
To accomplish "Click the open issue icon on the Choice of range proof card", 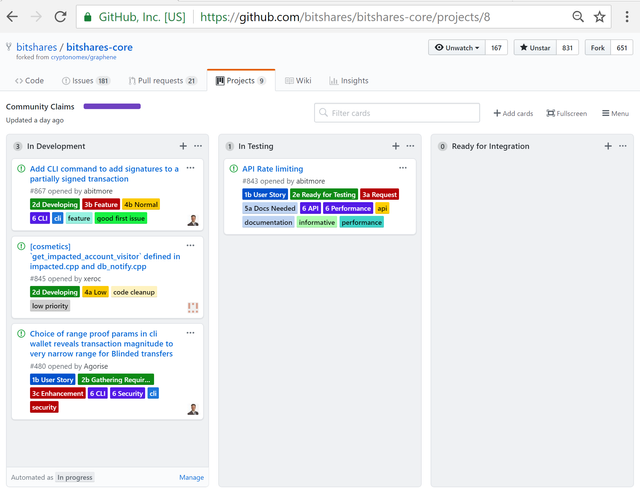I will coord(21,333).
